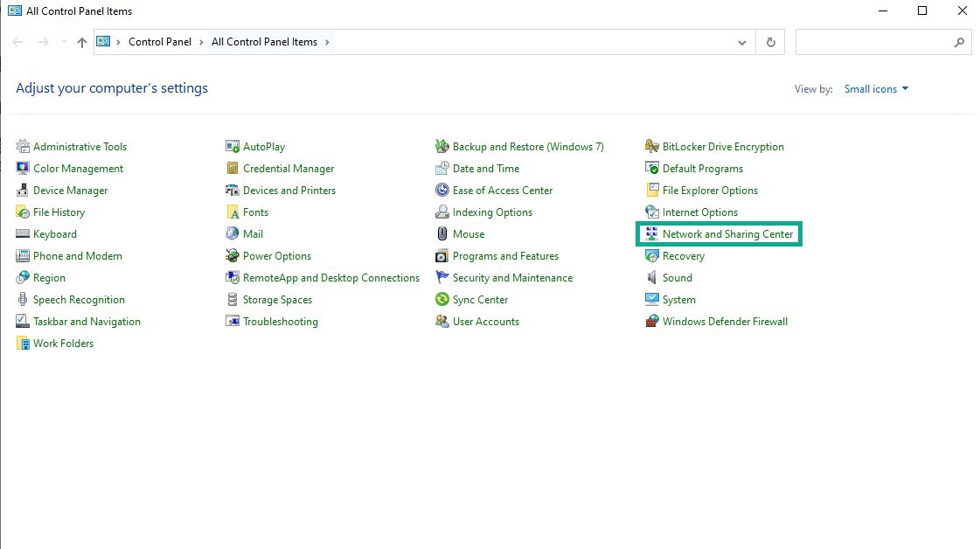
Task: Open the Programs and Features link
Action: pos(505,256)
